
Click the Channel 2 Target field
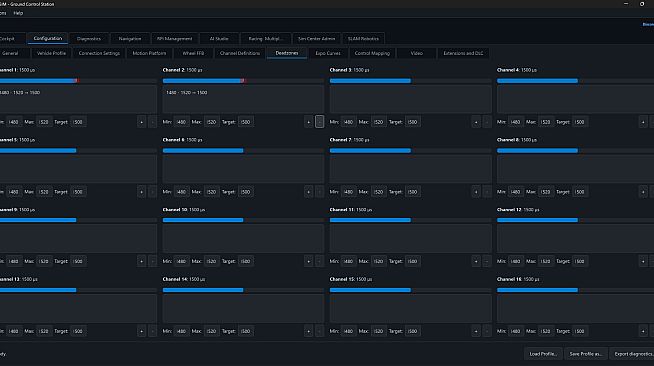[246, 122]
